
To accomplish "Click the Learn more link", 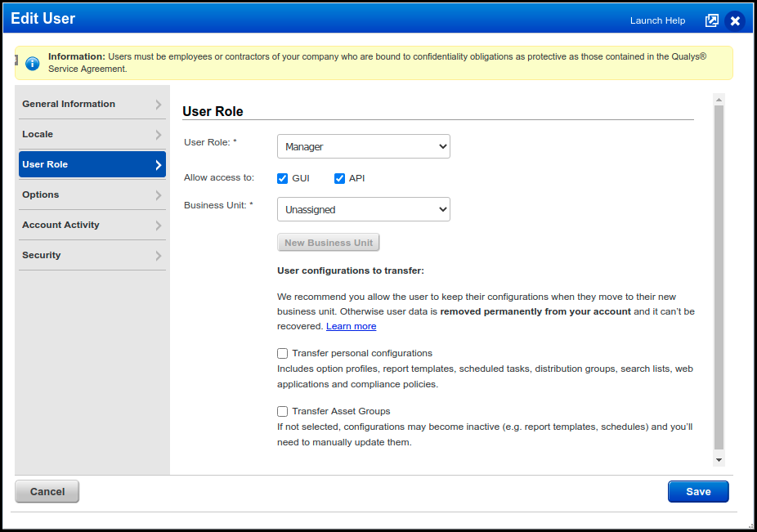I will coord(351,326).
